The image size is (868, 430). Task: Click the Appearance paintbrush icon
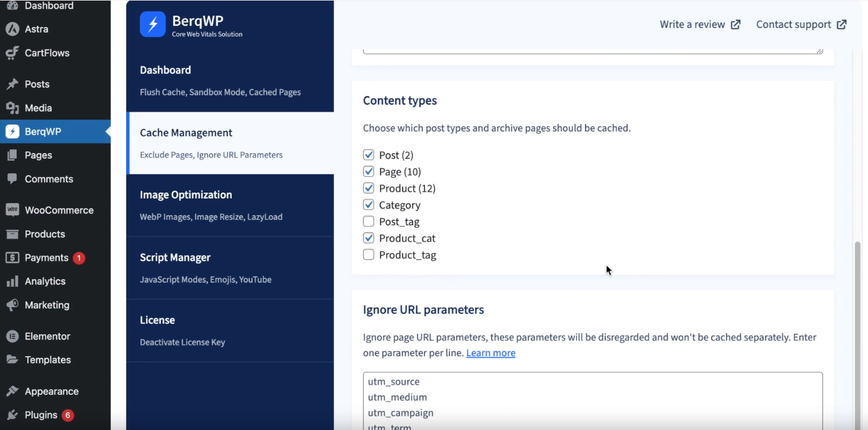tap(12, 391)
